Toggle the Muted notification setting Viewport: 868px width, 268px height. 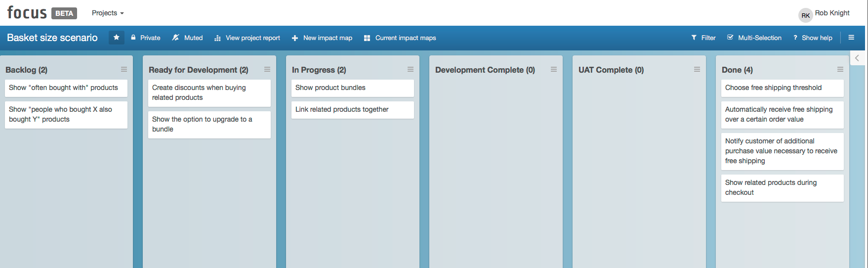(x=188, y=38)
